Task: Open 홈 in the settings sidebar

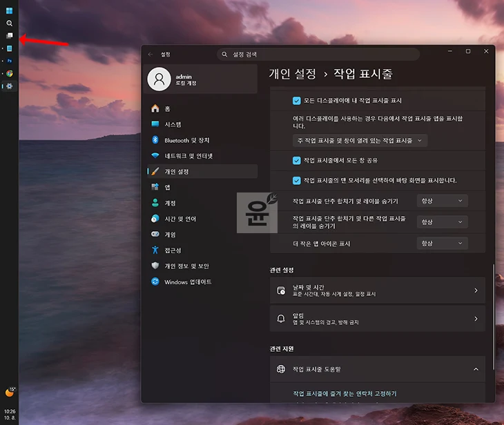Action: 202,108
